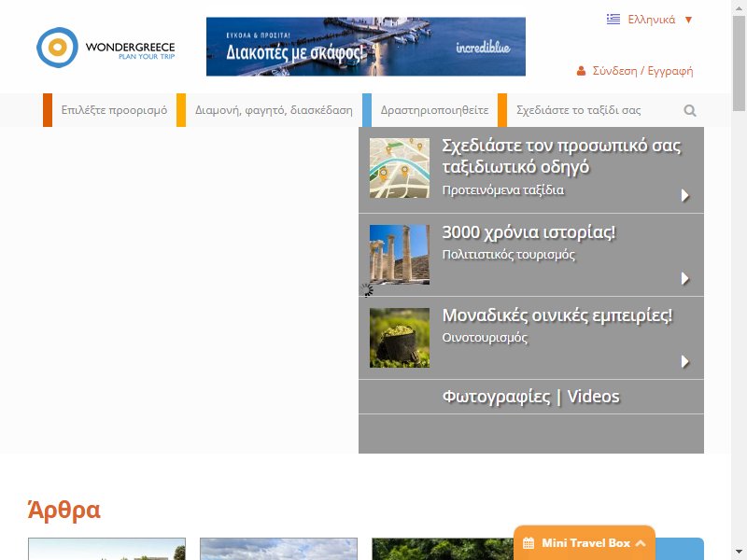747x560 pixels.
Task: Click the Άρθρα section heading
Action: (x=64, y=510)
